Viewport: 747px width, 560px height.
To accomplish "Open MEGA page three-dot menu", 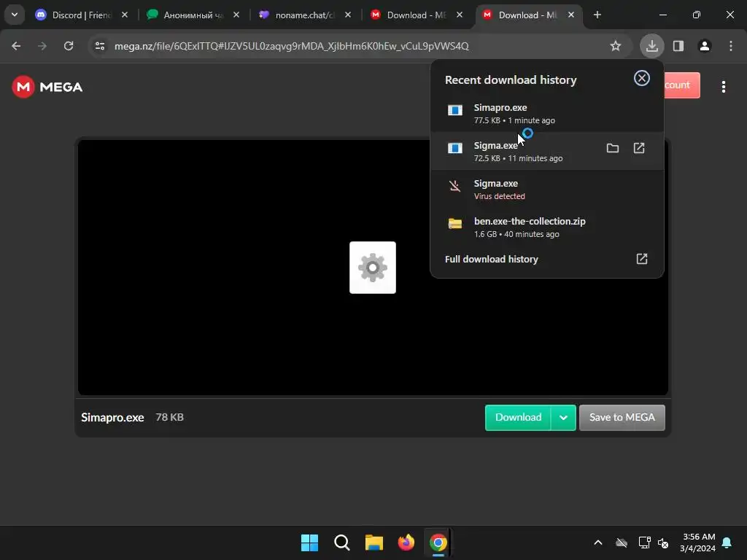I will point(723,87).
